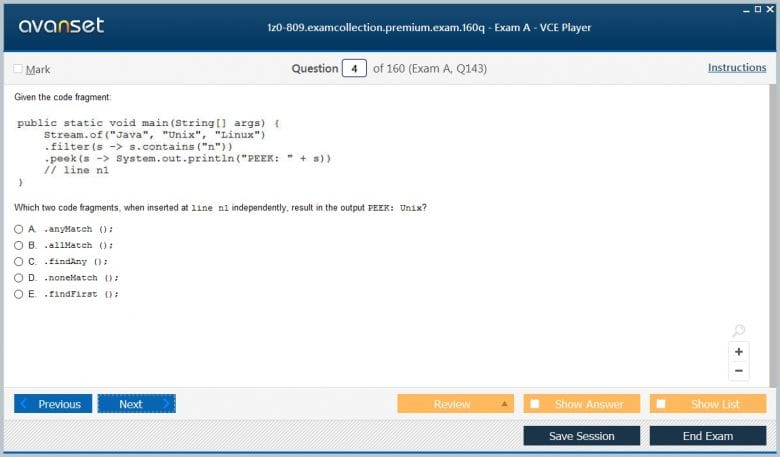Image resolution: width=780 pixels, height=457 pixels.
Task: Select option C .findAny()
Action: pyautogui.click(x=18, y=262)
